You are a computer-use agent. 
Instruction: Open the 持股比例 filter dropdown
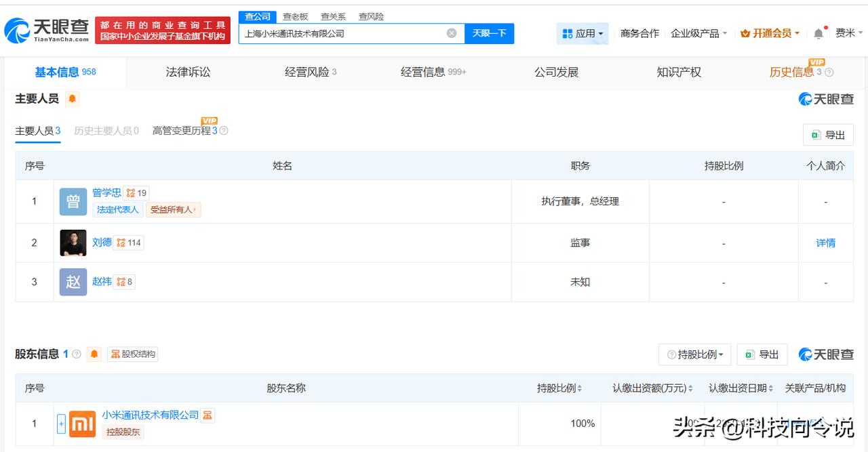click(694, 354)
